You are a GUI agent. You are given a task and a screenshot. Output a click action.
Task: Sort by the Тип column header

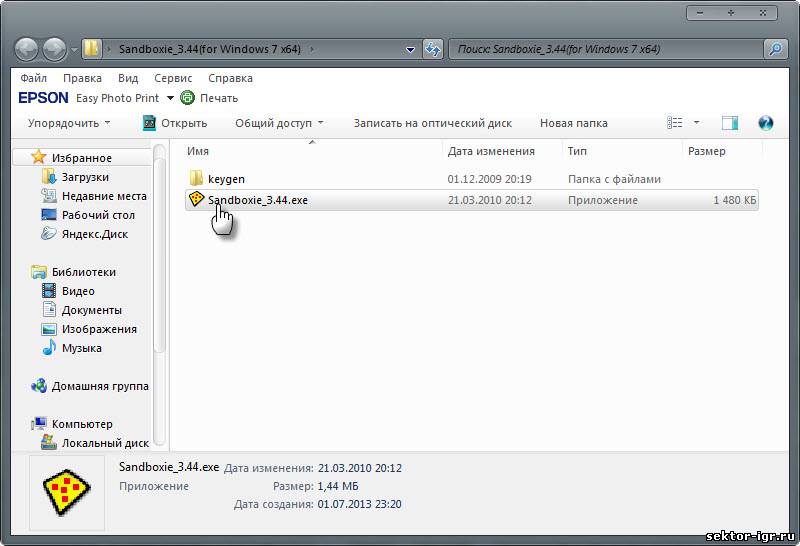point(577,151)
